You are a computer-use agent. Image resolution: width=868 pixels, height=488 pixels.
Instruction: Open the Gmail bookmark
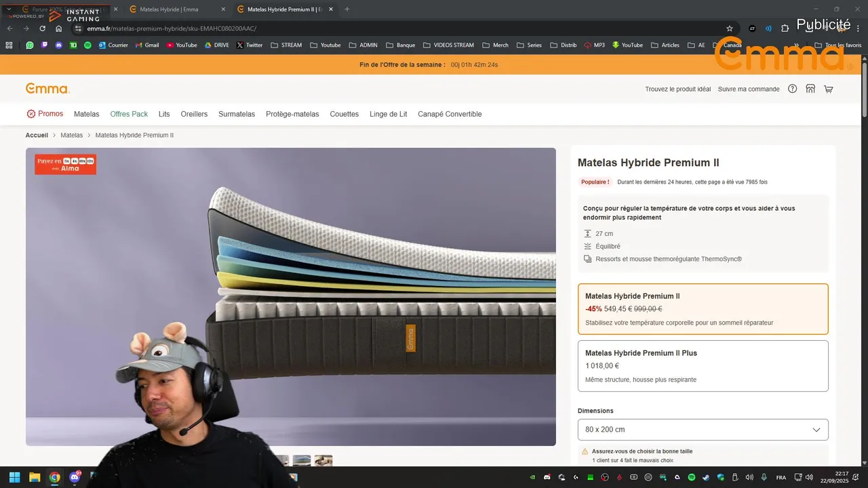pyautogui.click(x=147, y=45)
